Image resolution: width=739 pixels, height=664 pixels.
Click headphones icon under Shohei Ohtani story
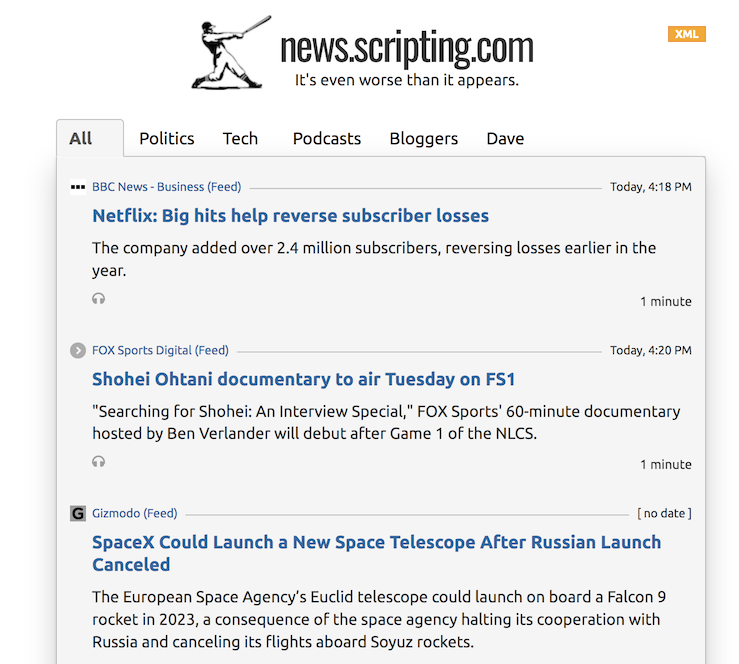point(99,461)
